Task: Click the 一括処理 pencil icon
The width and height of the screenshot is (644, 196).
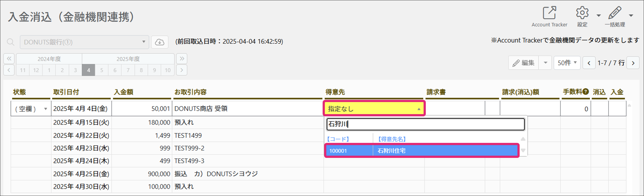Action: [x=614, y=13]
